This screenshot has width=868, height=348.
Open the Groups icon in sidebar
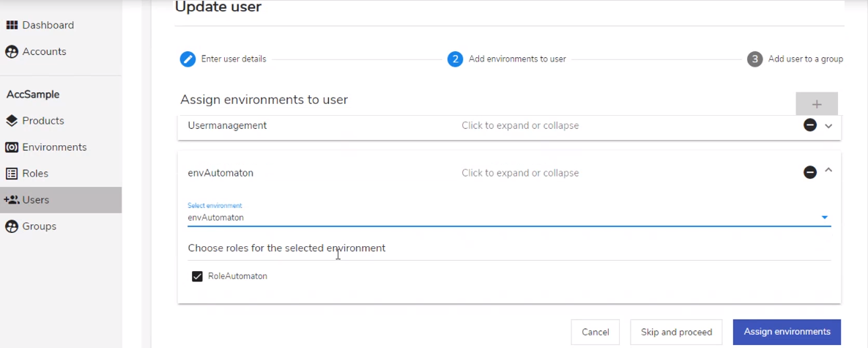(12, 226)
